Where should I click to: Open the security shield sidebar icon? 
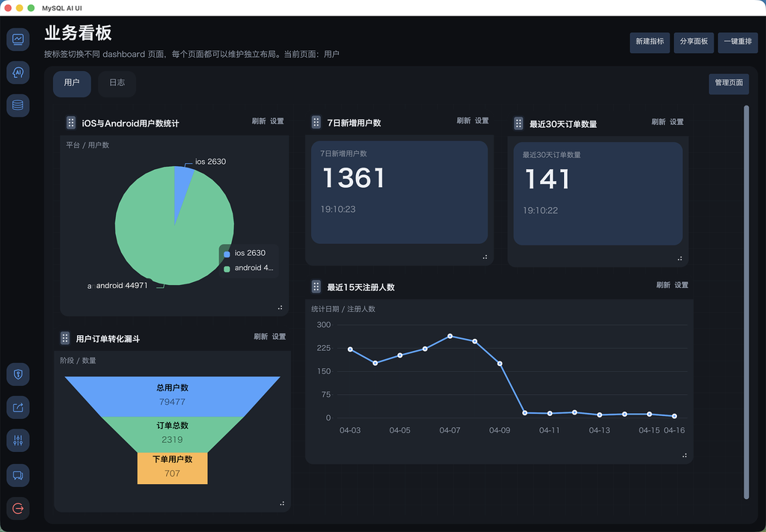coord(18,374)
